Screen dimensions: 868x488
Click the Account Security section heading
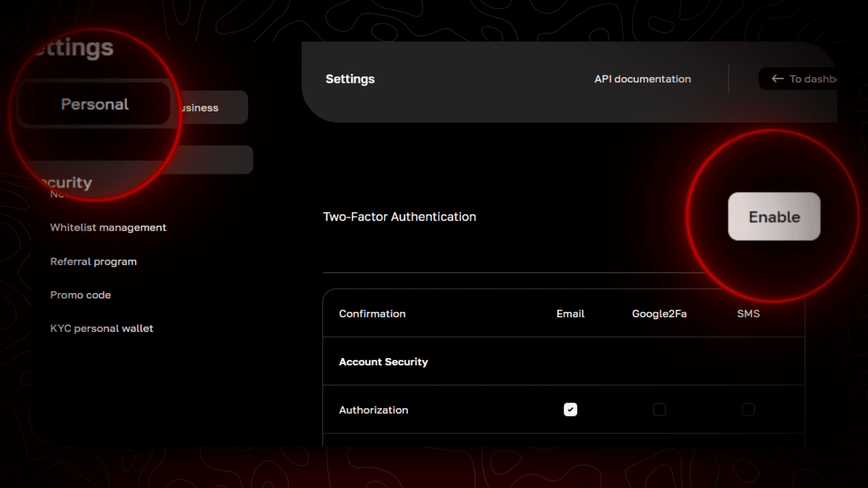pyautogui.click(x=383, y=362)
